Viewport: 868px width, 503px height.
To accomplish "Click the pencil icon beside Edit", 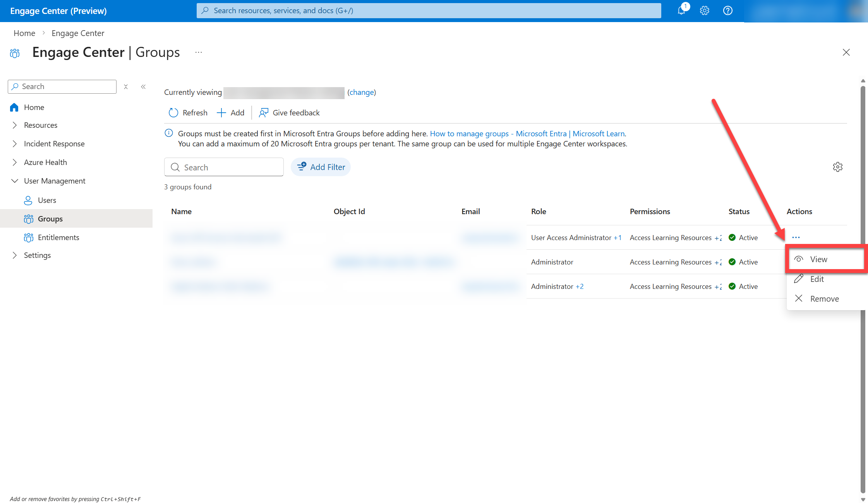I will pyautogui.click(x=799, y=279).
